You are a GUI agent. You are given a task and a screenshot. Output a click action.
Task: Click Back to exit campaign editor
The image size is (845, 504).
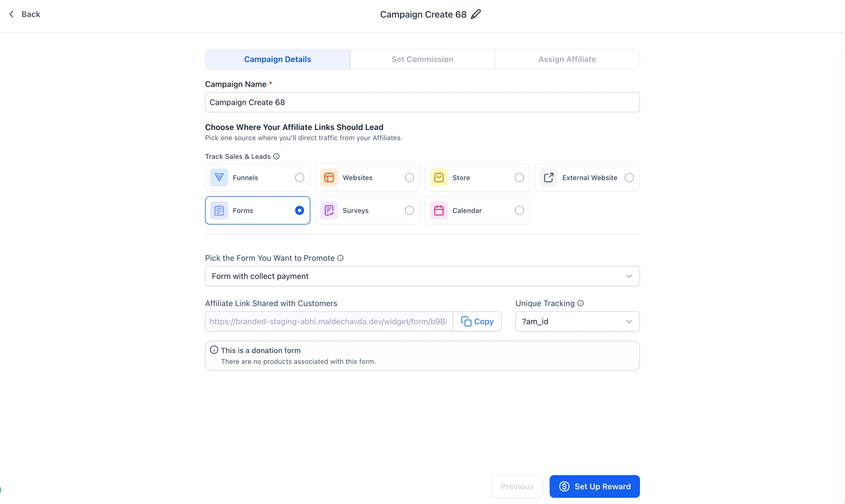[x=24, y=14]
